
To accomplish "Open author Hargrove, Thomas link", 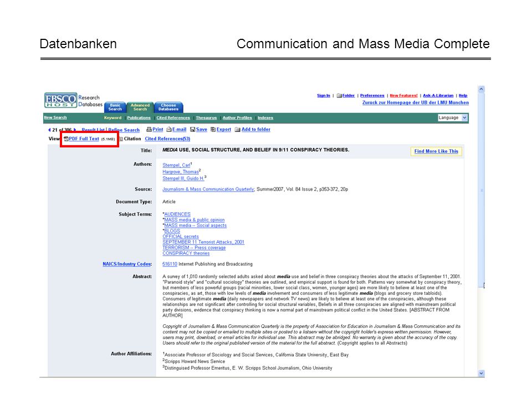I will [181, 172].
